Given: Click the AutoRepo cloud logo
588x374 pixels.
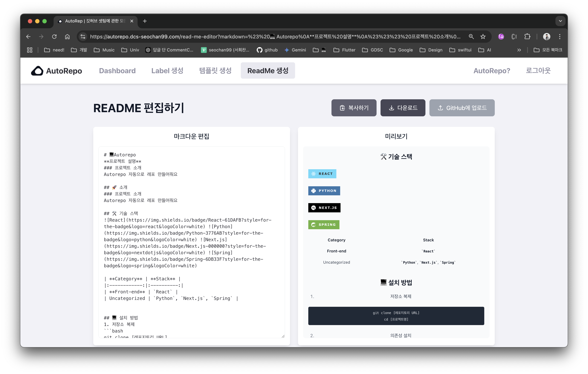Looking at the screenshot, I should click(37, 71).
